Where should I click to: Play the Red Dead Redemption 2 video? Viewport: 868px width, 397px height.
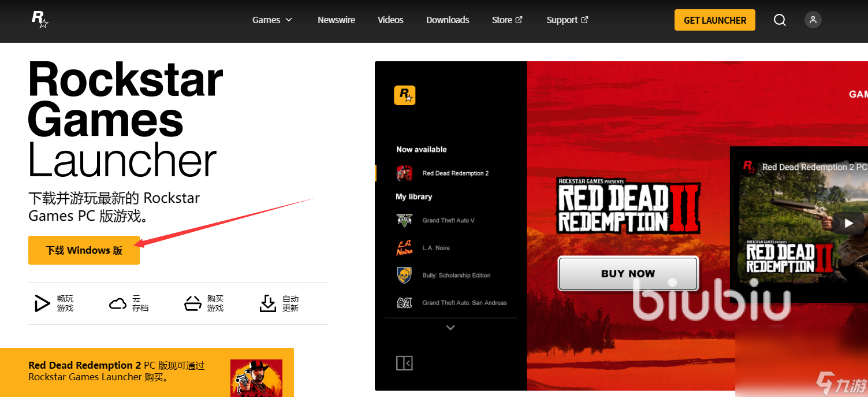[x=848, y=223]
